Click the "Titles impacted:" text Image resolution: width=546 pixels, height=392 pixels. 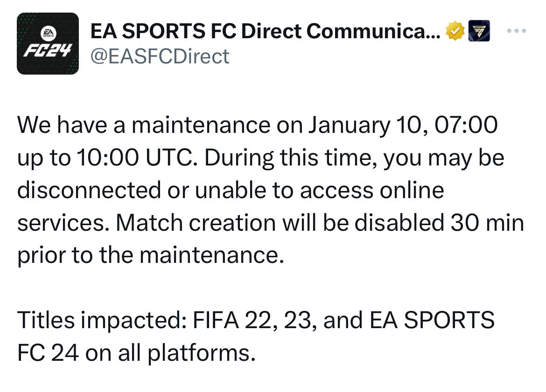click(x=102, y=320)
